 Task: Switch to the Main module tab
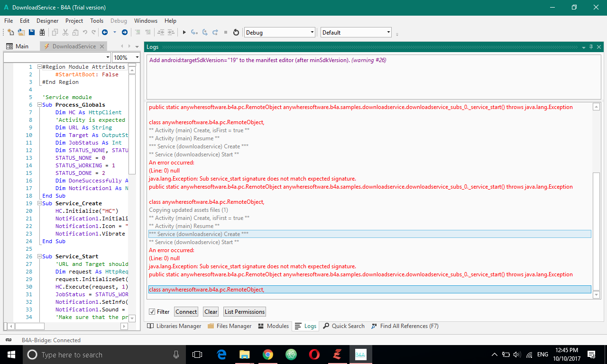coord(18,46)
